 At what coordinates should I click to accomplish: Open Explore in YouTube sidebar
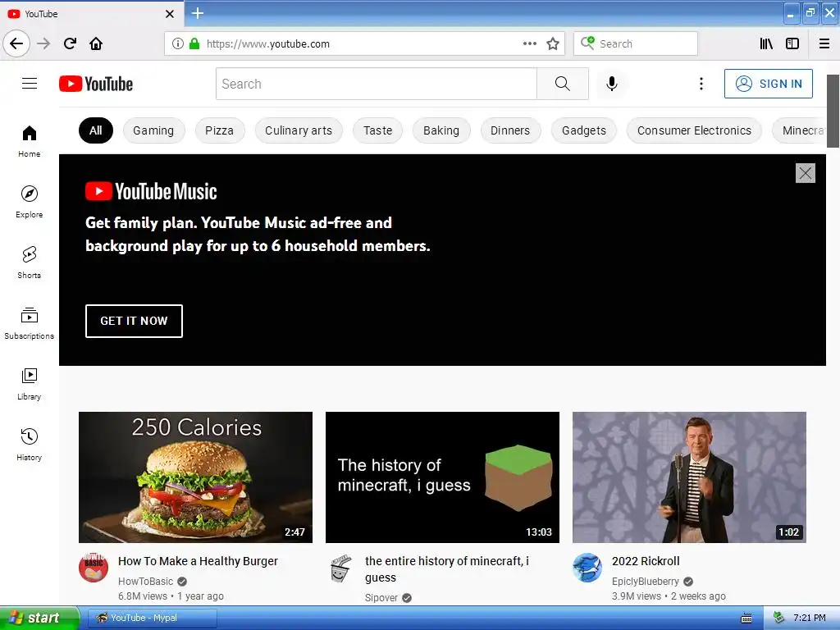click(30, 202)
